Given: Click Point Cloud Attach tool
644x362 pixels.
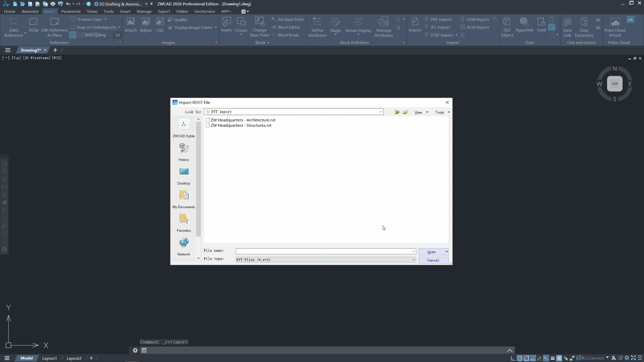Looking at the screenshot, I should coord(615,28).
